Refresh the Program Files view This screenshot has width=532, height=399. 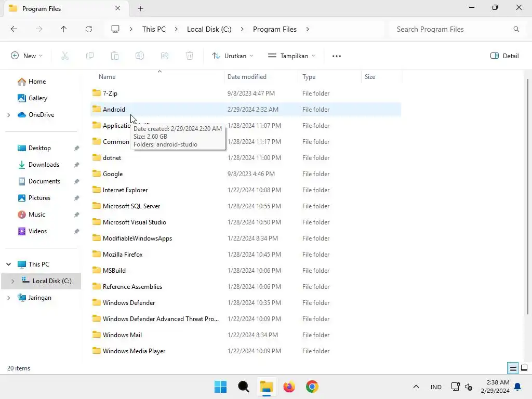tap(89, 29)
